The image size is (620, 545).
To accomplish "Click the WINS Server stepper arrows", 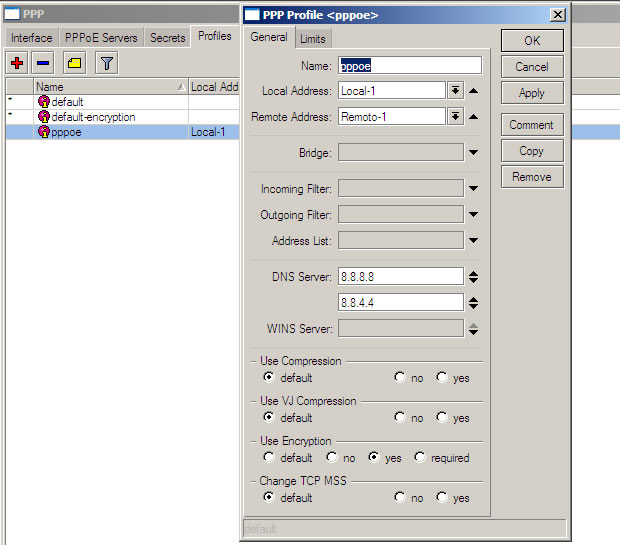I will (x=473, y=329).
